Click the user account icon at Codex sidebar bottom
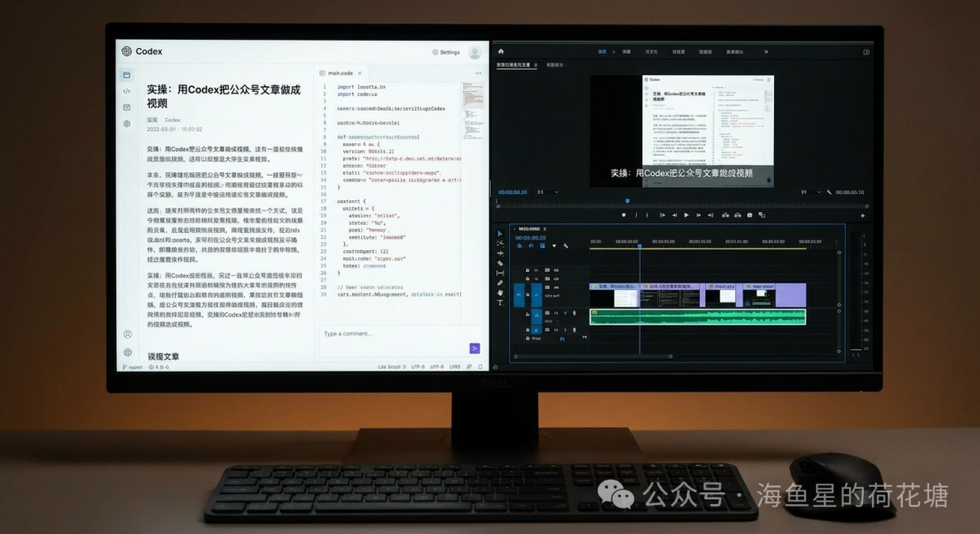 coord(128,335)
